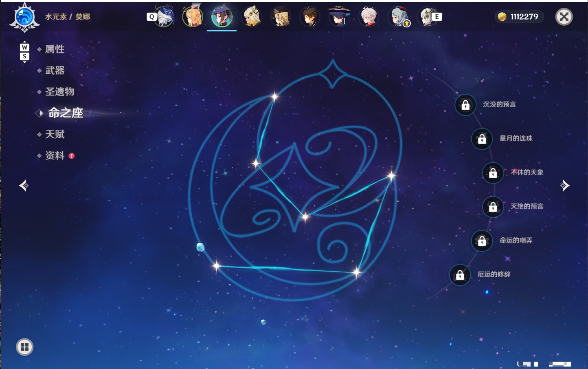This screenshot has height=369, width=588.
Task: Go to previous character with left arrow
Action: click(x=24, y=186)
